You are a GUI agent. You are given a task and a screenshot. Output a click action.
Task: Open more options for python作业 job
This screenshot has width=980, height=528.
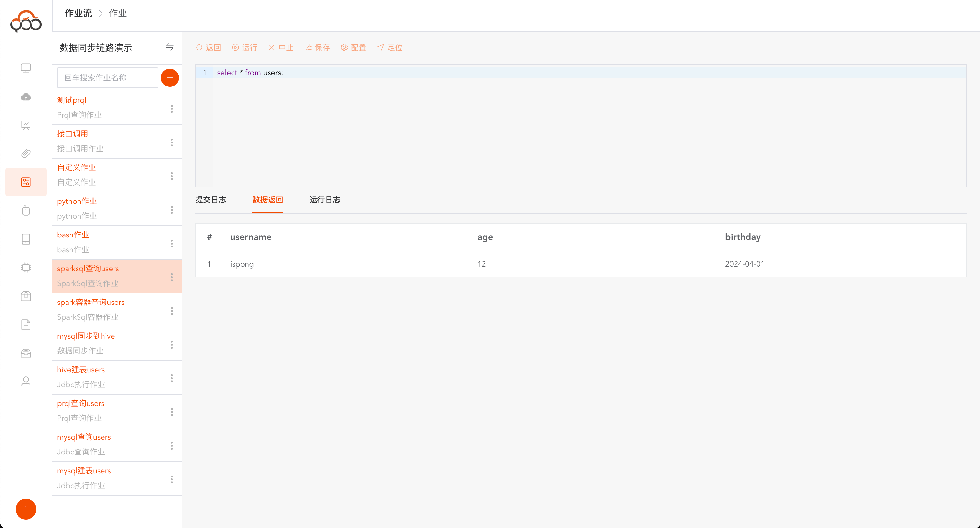click(x=172, y=210)
